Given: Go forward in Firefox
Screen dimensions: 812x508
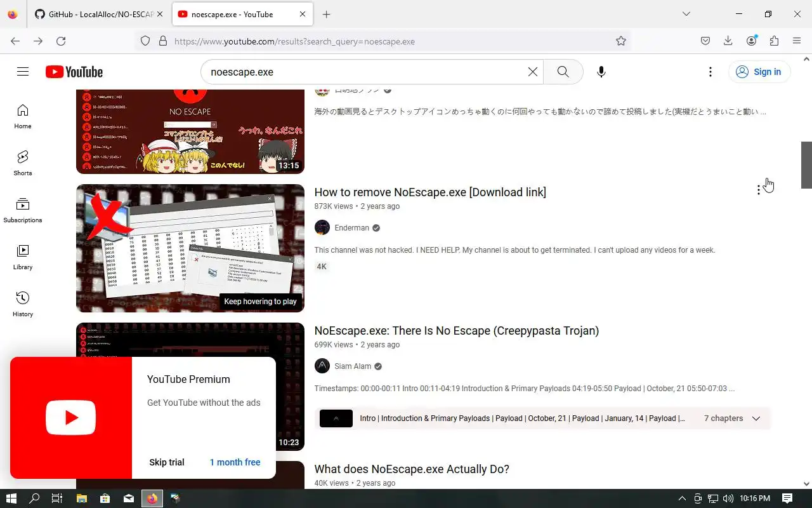Looking at the screenshot, I should point(38,41).
